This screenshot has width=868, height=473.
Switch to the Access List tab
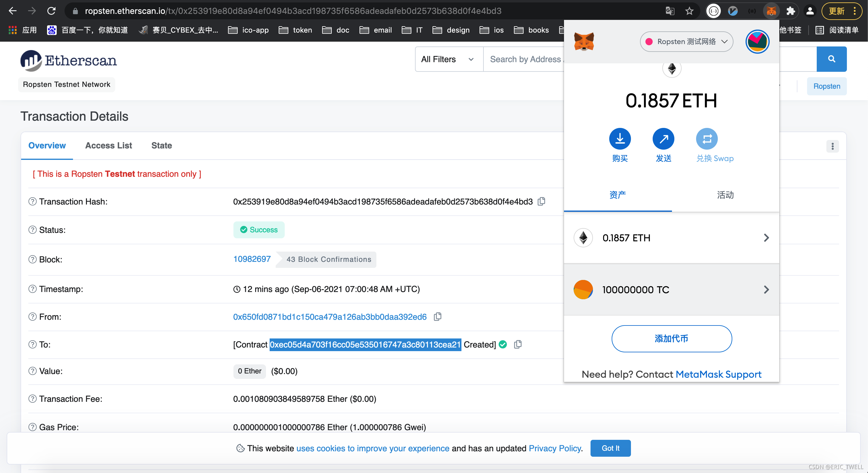(x=108, y=146)
